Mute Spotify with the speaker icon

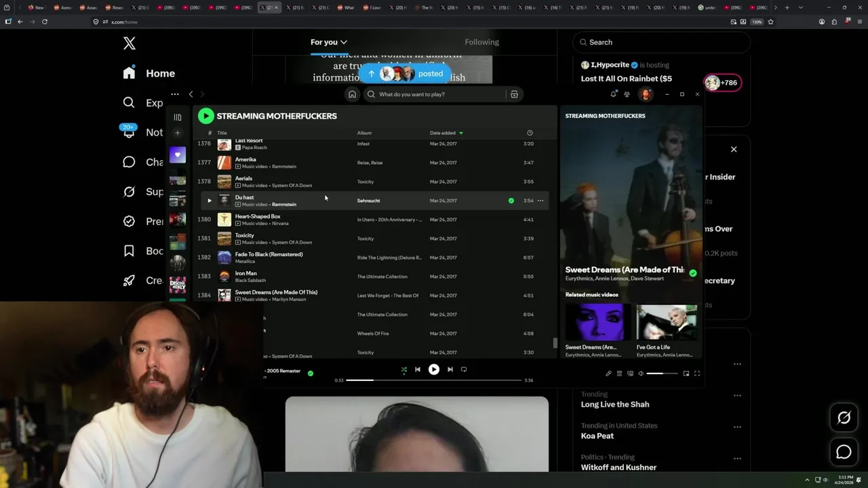tap(641, 373)
